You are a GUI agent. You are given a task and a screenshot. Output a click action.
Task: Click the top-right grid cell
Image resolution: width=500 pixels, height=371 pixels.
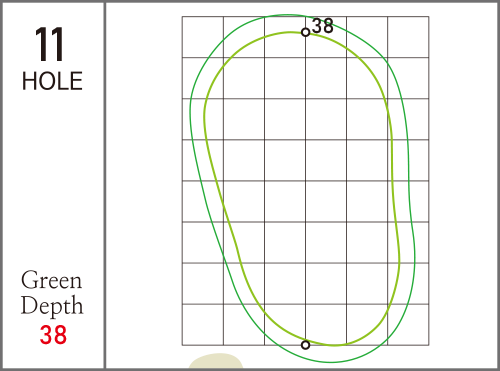coord(408,37)
